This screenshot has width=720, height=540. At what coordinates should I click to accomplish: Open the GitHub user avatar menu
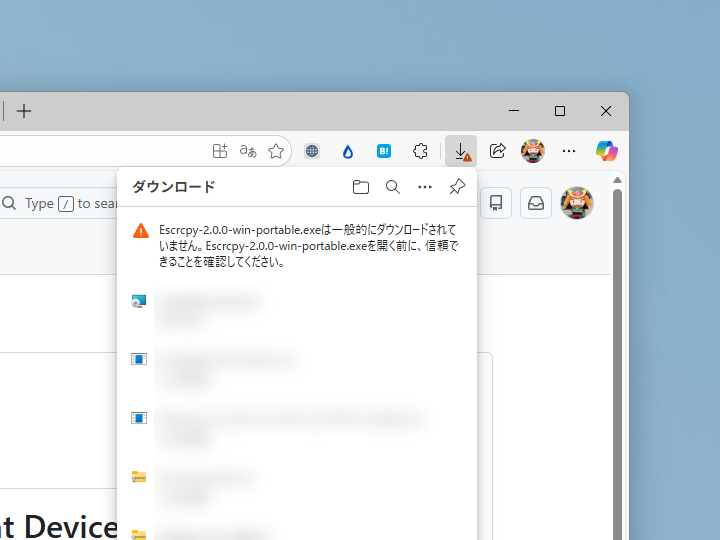[x=577, y=203]
